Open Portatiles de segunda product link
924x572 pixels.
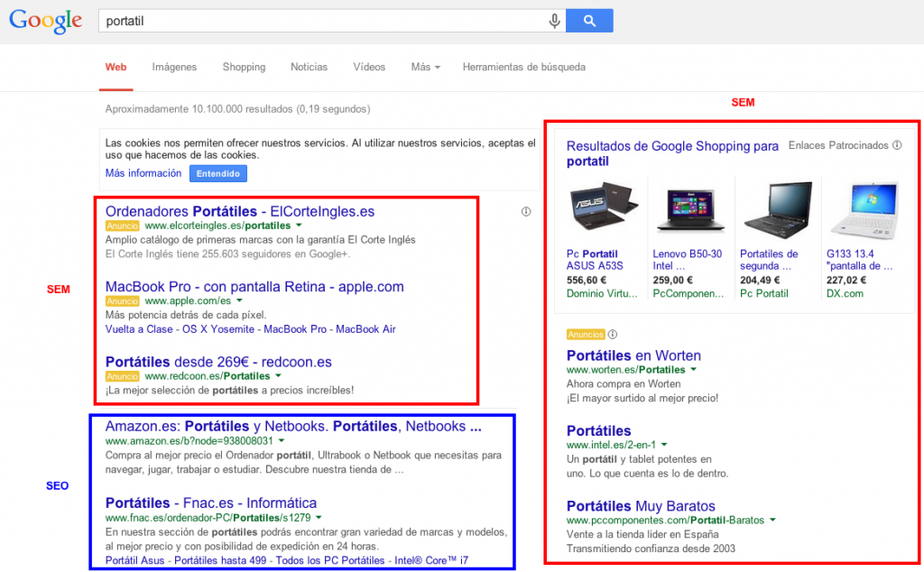769,260
